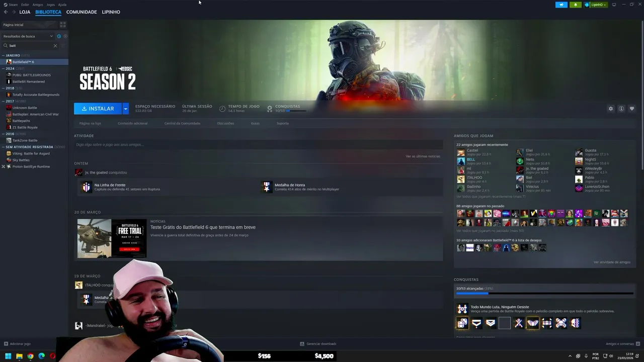This screenshot has width=644, height=362.
Task: Add game to favorites heart icon
Action: point(632,109)
